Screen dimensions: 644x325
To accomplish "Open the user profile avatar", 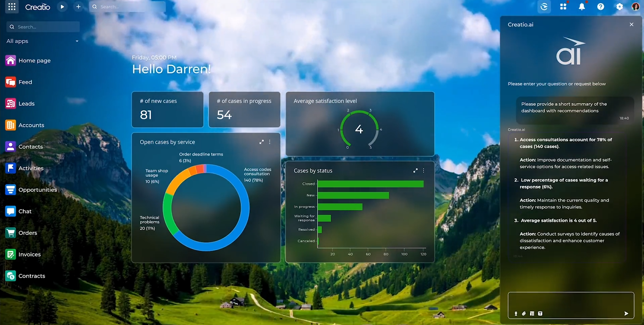I will click(635, 7).
